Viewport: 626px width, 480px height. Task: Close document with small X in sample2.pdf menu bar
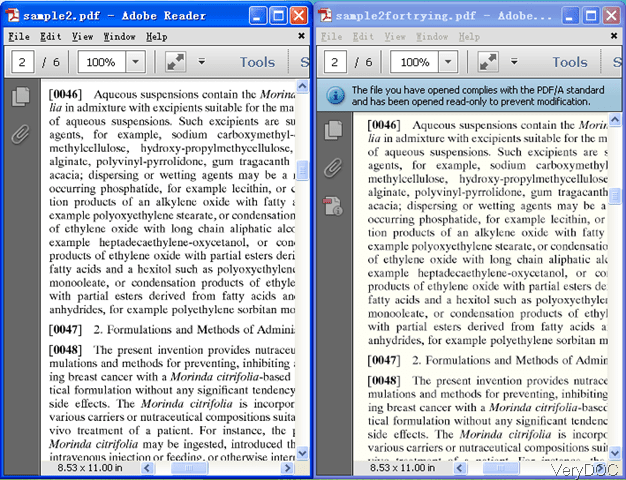[301, 36]
